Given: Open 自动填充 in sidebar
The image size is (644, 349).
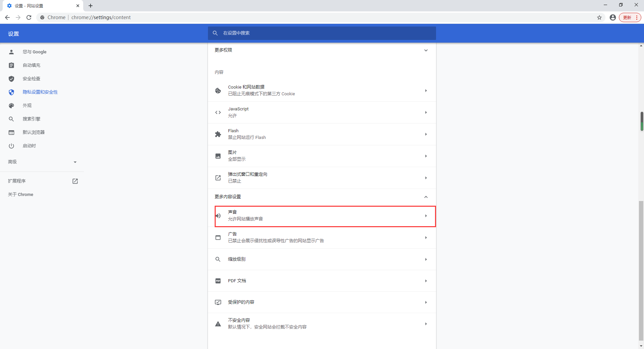Looking at the screenshot, I should 42,65.
